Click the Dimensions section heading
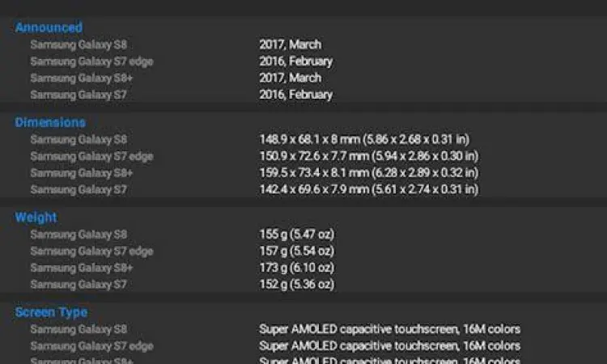 click(50, 122)
